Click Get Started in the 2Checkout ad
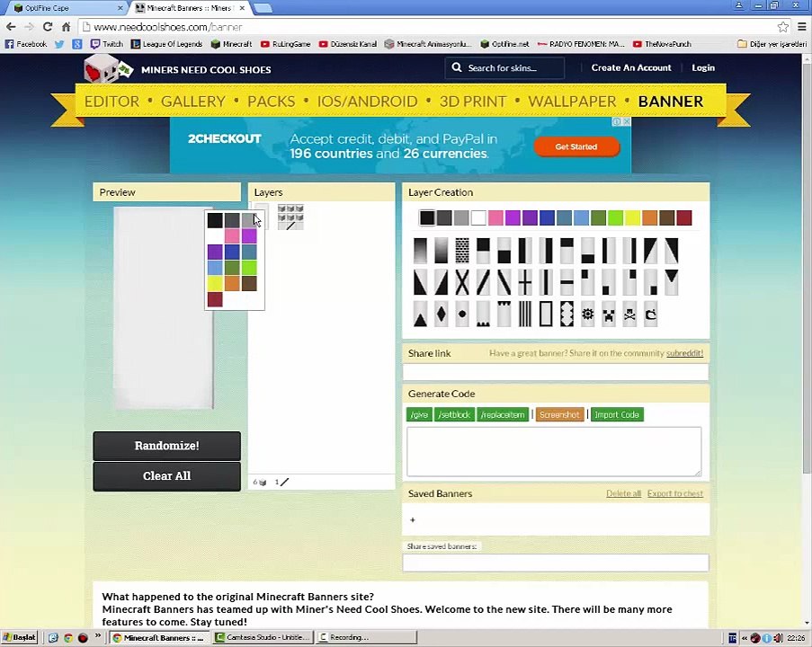Viewport: 812px width, 647px height. (x=576, y=147)
